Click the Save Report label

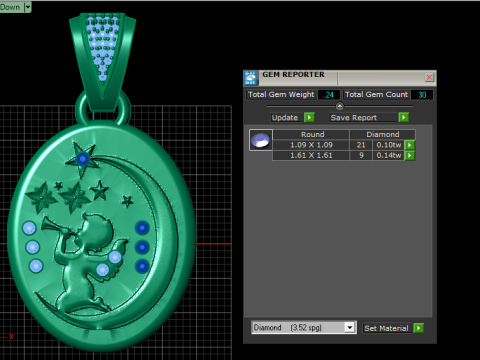(x=354, y=118)
